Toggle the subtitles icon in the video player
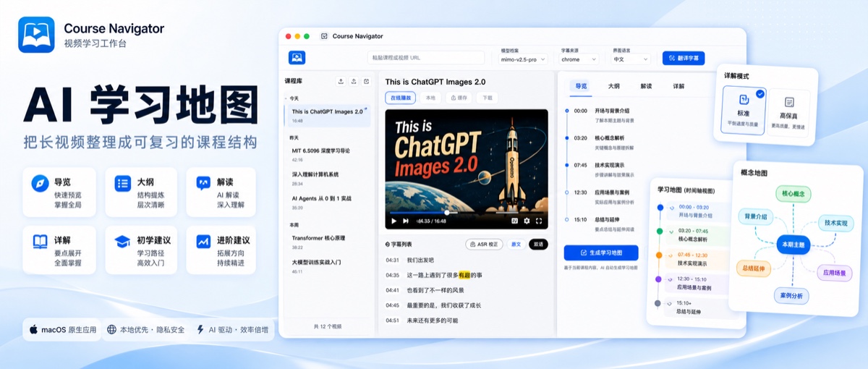868x369 pixels. point(515,221)
